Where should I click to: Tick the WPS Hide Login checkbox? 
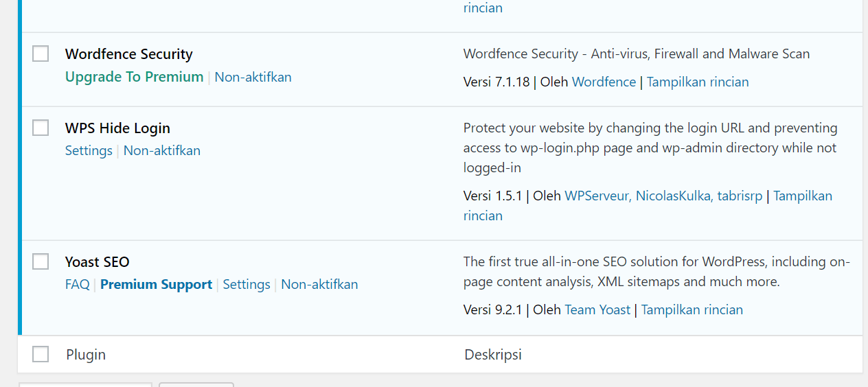coord(41,128)
